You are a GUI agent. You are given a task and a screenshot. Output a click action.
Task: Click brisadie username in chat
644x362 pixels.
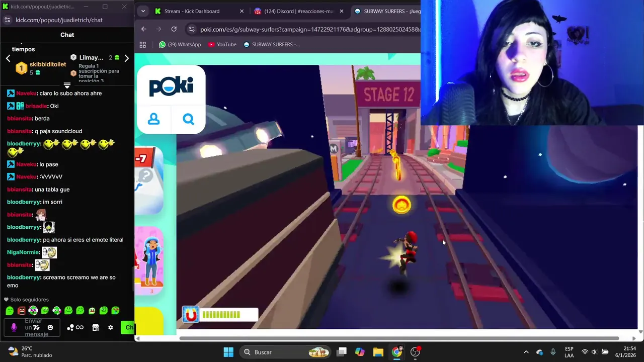click(x=36, y=106)
